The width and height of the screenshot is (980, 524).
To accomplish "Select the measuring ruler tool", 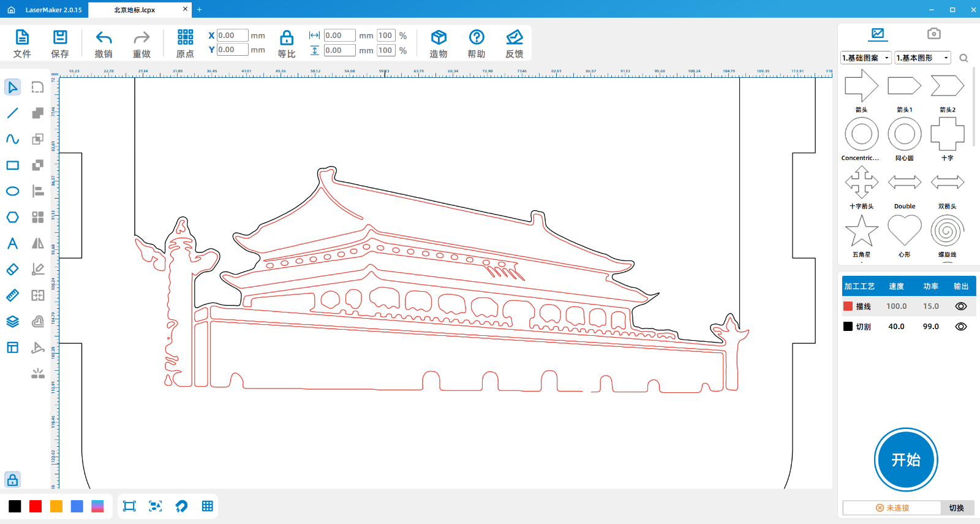I will (x=12, y=295).
